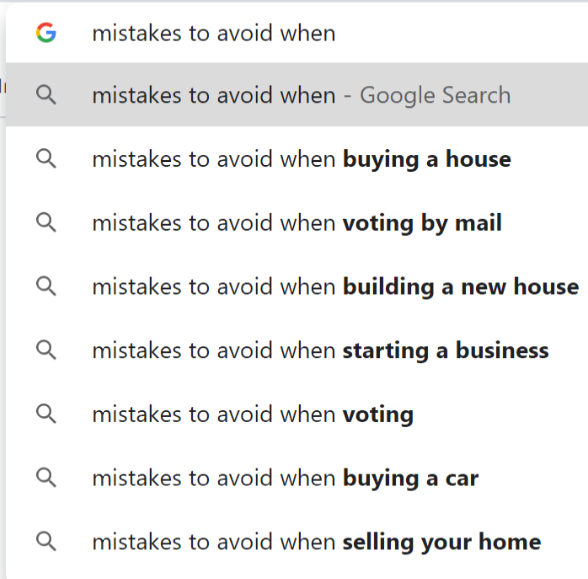588x579 pixels.
Task: Click the bold 'selling your home' text
Action: tap(442, 542)
